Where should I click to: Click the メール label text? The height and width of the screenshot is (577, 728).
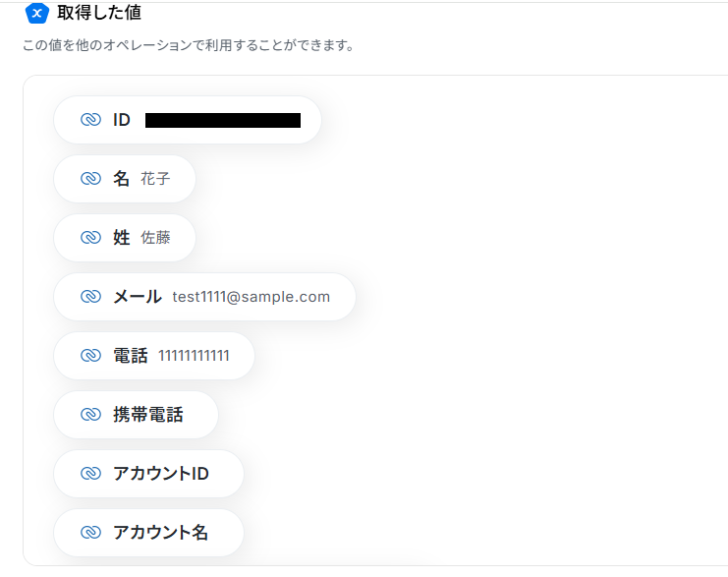[x=138, y=297]
